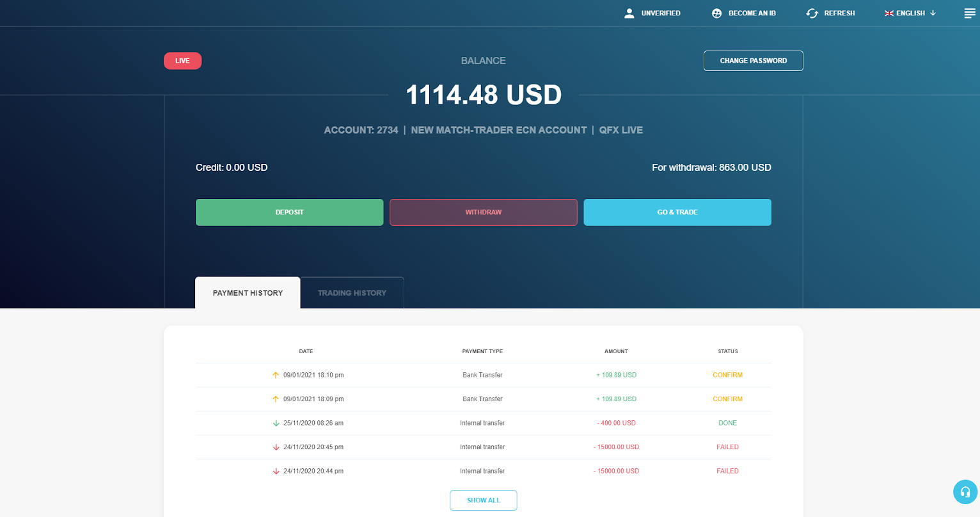Click the green deposit arrow on first Bank Transfer row
Screen dimensions: 980x517
click(276, 375)
